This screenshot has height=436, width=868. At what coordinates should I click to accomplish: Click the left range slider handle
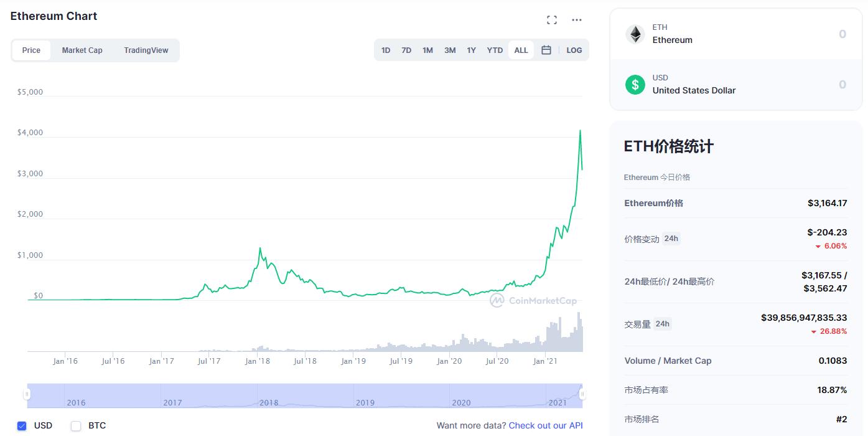click(27, 394)
